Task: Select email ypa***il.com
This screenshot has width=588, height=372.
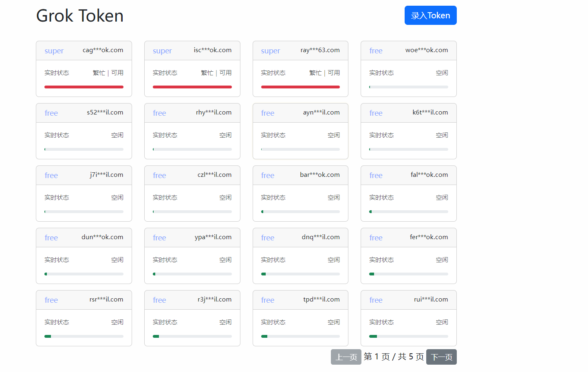Action: click(x=213, y=237)
